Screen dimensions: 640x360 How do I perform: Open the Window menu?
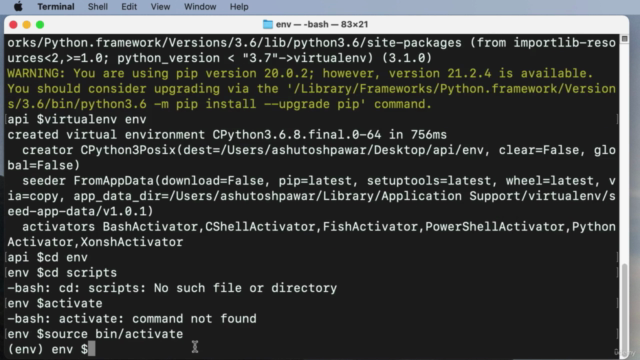coord(200,7)
